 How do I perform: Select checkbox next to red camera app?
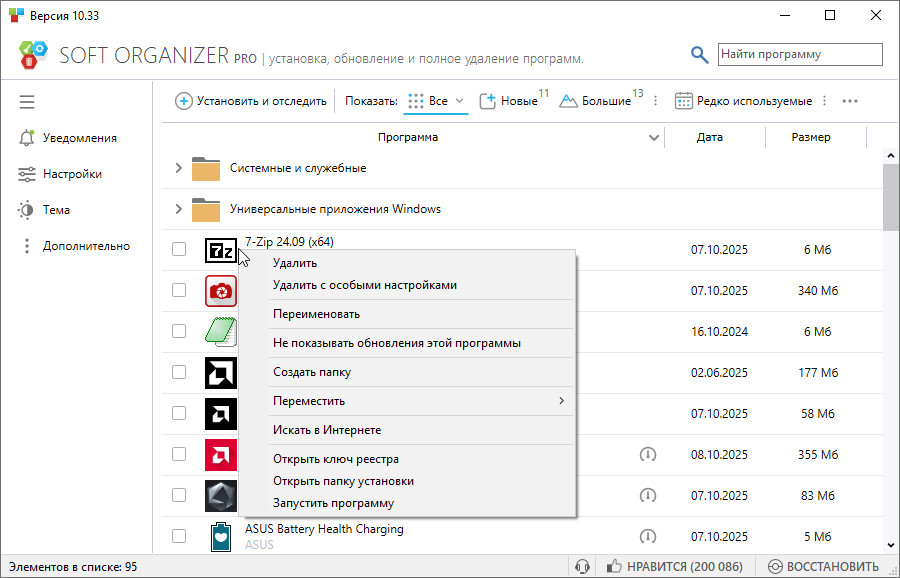pos(179,290)
